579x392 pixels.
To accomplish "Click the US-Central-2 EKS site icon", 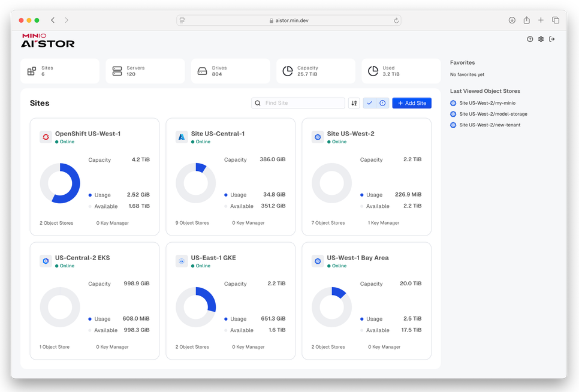I will (46, 261).
